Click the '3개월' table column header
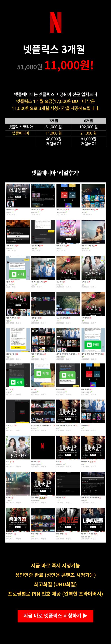 (x=53, y=121)
